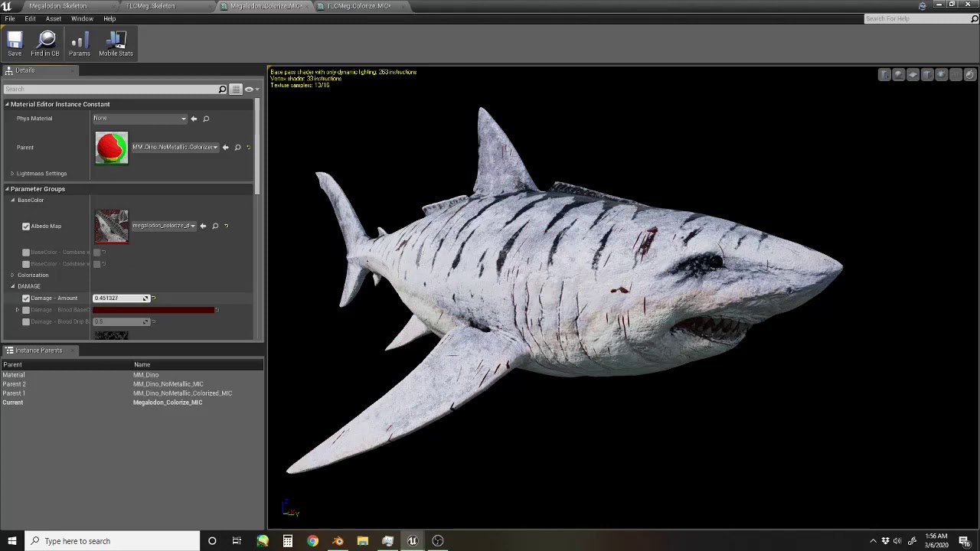Toggle realtime preview icon in viewport

point(970,74)
